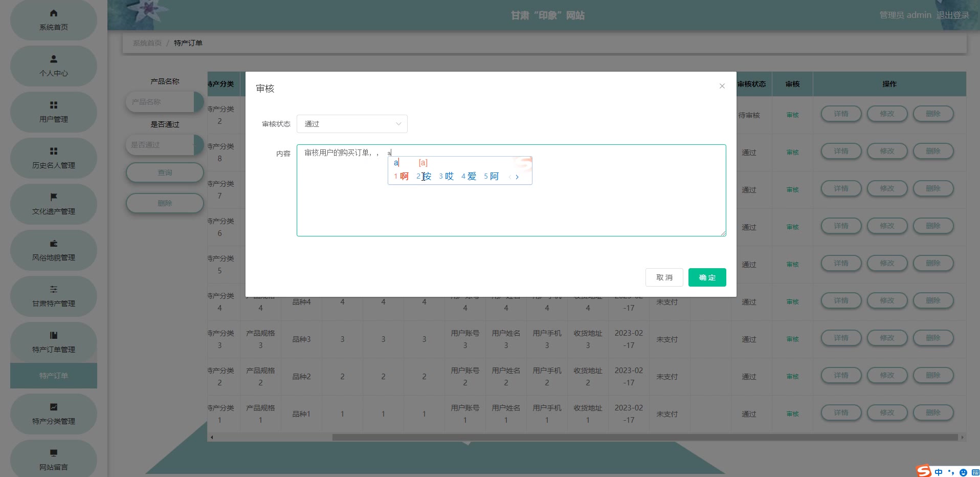Image resolution: width=980 pixels, height=477 pixels.
Task: Close the 审核 dialog with the X
Action: [722, 86]
